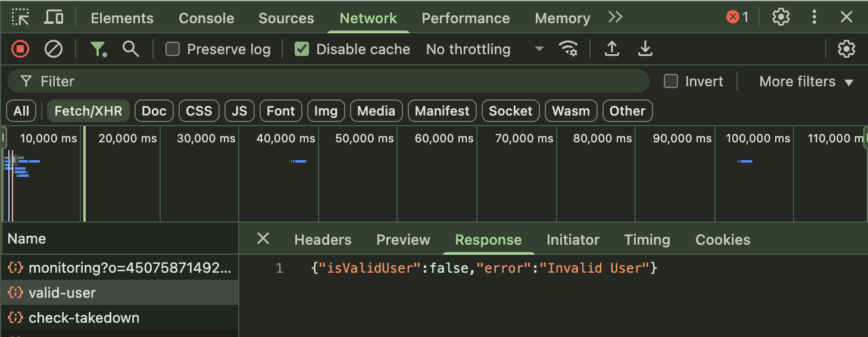Image resolution: width=868 pixels, height=337 pixels.
Task: Select the All request type filter
Action: (21, 111)
